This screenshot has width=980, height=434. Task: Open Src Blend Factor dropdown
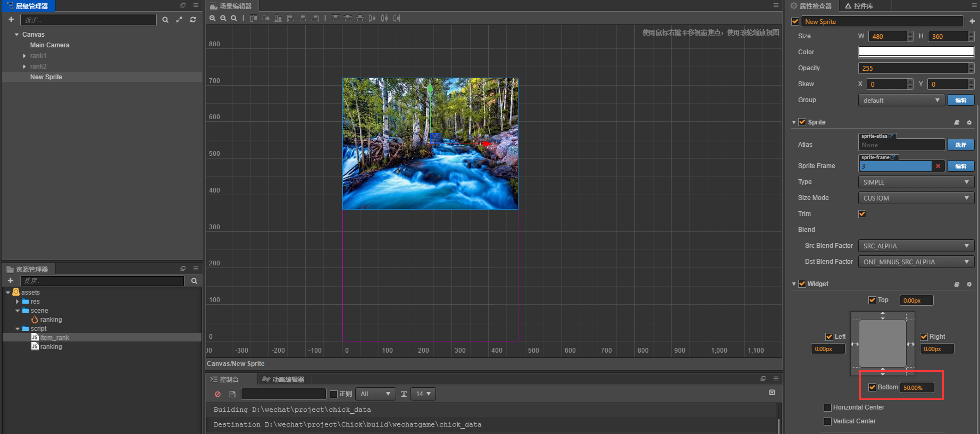click(x=916, y=246)
